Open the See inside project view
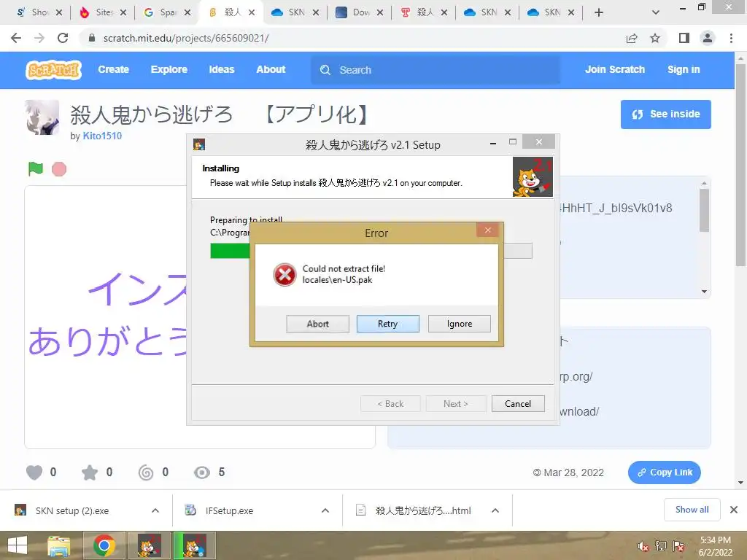The width and height of the screenshot is (747, 560). pos(665,114)
